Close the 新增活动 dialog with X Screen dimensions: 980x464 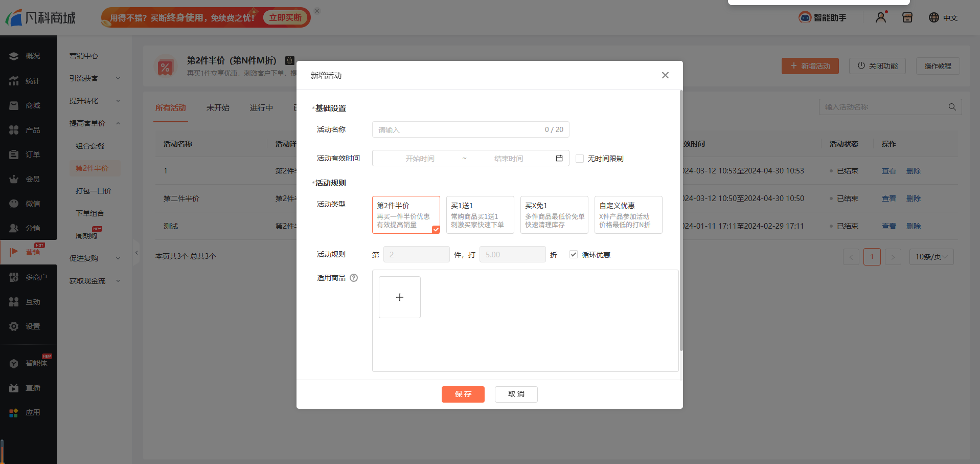[x=665, y=75]
